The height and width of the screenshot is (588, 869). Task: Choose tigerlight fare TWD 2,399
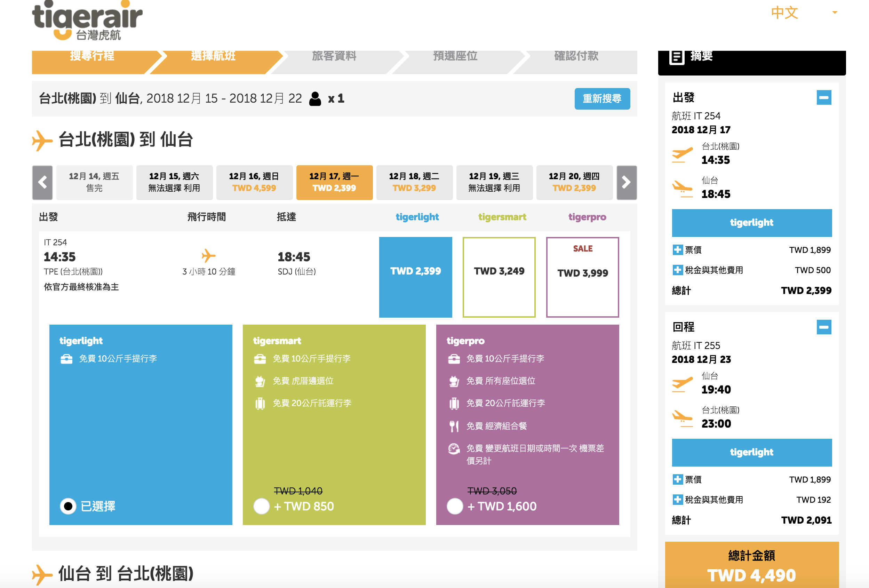click(x=415, y=277)
